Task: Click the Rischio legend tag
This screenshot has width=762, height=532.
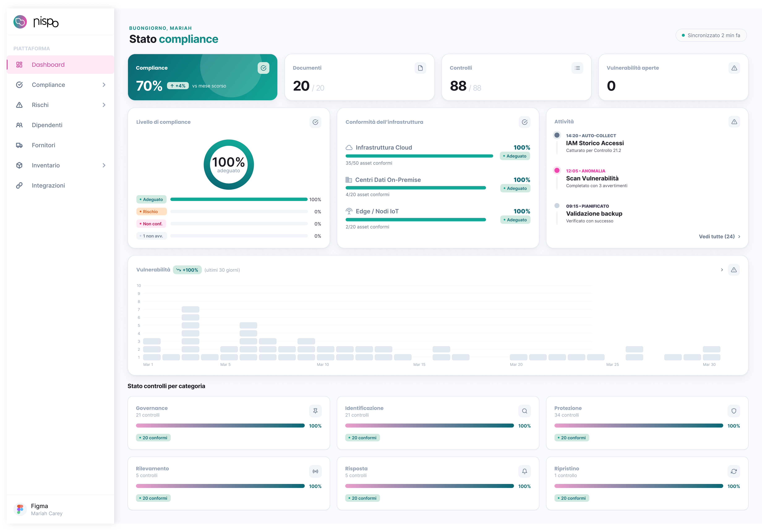Action: click(x=151, y=212)
